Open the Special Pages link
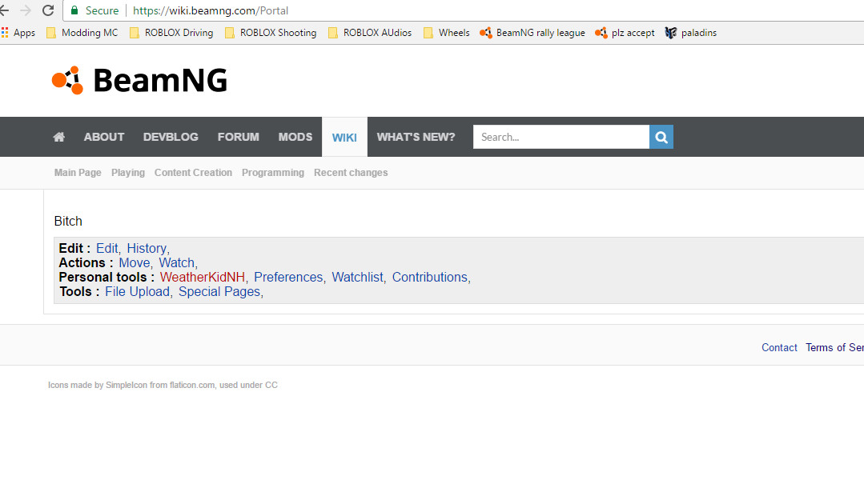The image size is (864, 504). click(219, 292)
